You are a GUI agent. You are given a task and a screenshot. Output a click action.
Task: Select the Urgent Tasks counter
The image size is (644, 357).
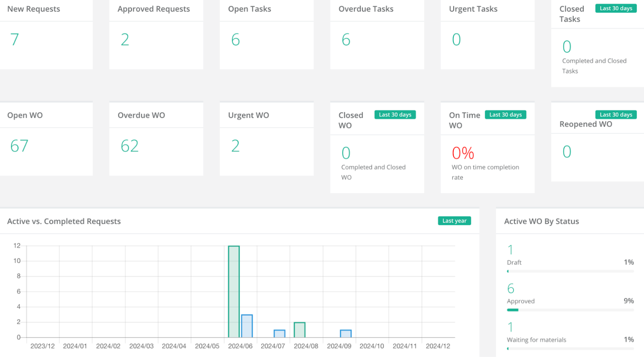[x=486, y=34]
